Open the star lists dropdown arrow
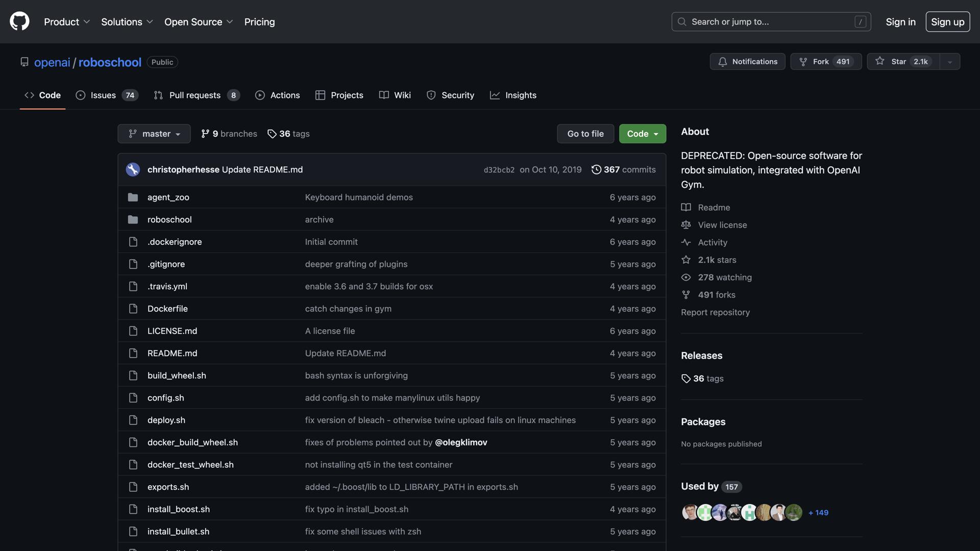This screenshot has width=980, height=551. point(949,62)
